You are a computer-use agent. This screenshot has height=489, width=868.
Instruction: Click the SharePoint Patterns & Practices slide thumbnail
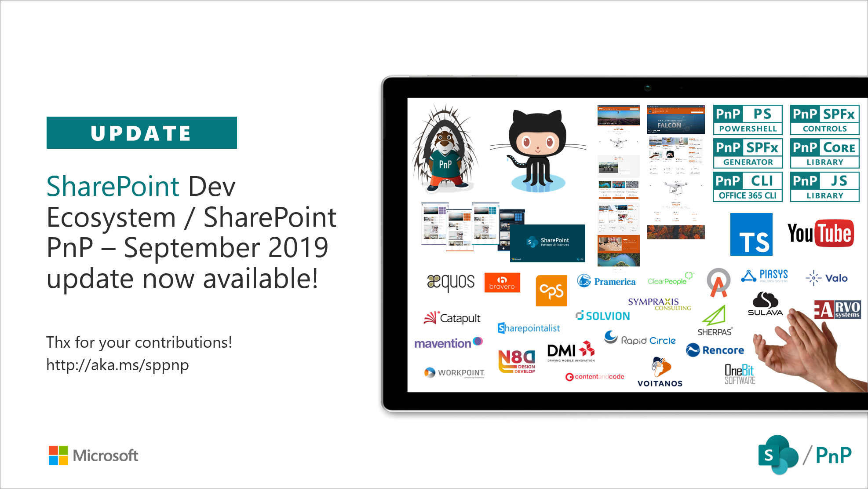coord(547,243)
